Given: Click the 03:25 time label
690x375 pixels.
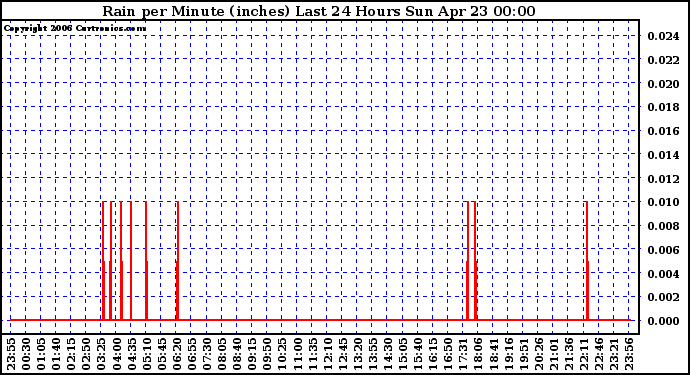Looking at the screenshot, I should pyautogui.click(x=101, y=354).
